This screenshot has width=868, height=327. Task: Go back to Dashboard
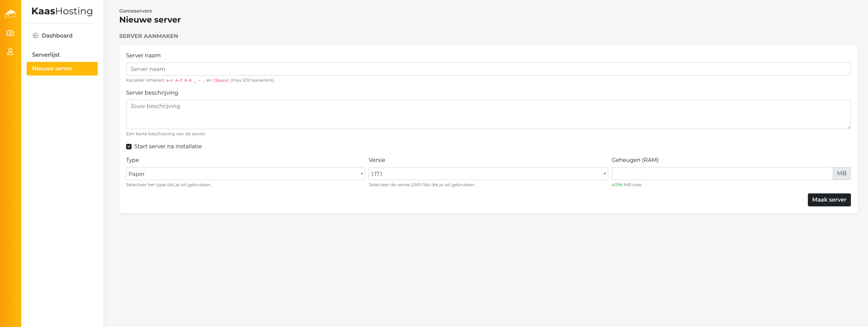coord(57,36)
